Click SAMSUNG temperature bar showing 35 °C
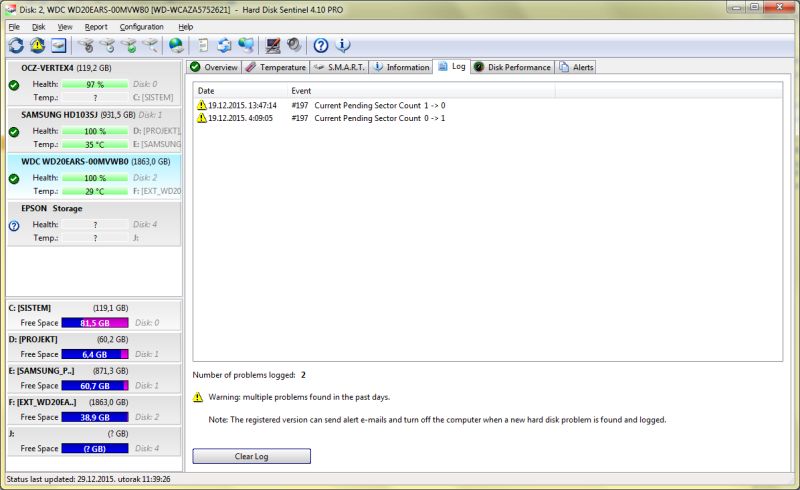 95,144
